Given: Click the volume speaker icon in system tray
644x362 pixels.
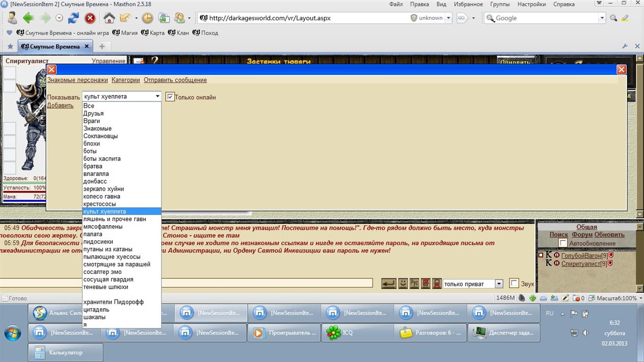Looking at the screenshot, I should 585,333.
